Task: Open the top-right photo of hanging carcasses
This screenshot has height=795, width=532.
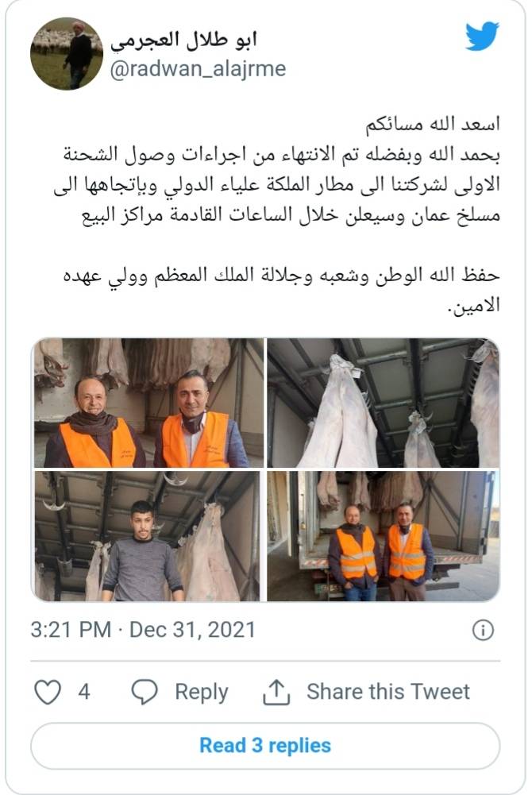Action: (383, 403)
